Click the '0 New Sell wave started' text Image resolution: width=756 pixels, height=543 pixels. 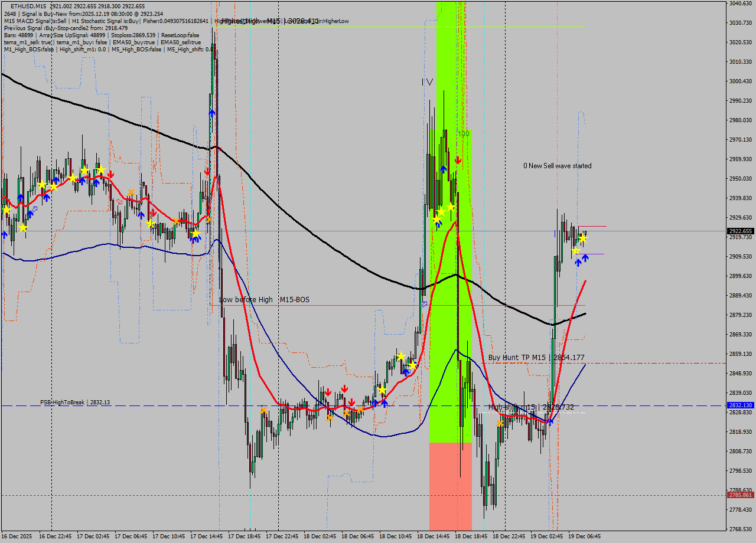pyautogui.click(x=558, y=166)
